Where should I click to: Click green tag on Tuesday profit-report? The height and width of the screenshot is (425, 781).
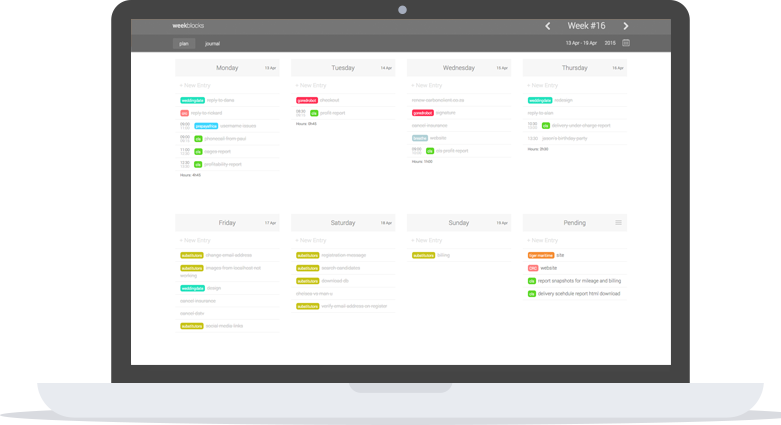314,113
